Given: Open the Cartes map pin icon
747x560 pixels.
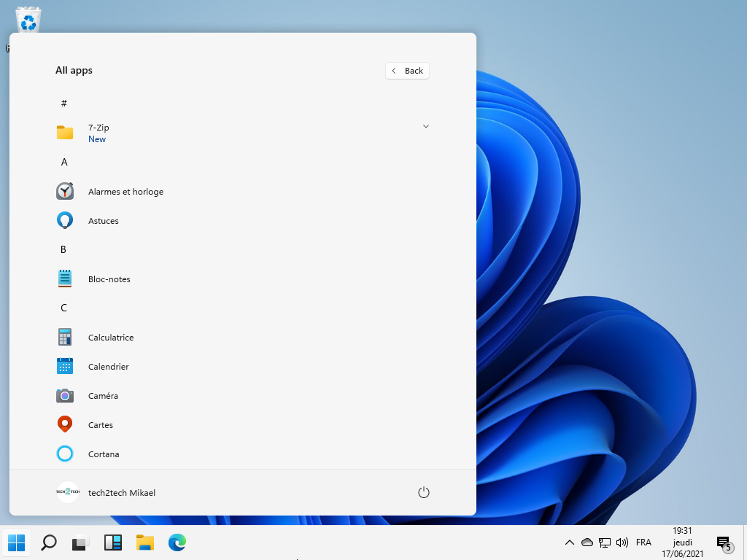Looking at the screenshot, I should click(x=65, y=424).
